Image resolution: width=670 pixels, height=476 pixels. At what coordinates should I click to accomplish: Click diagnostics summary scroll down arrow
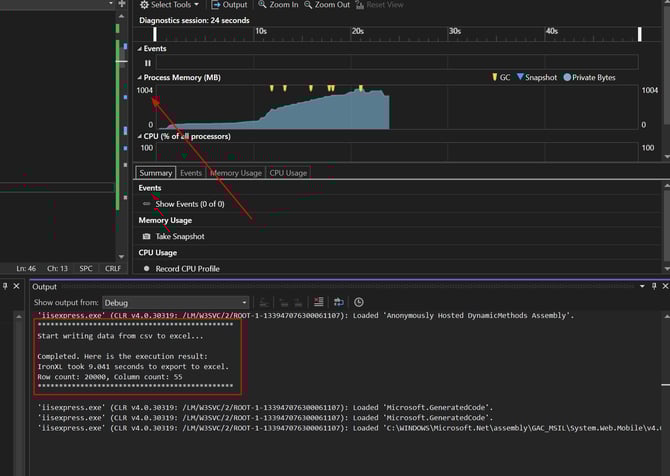[x=667, y=269]
